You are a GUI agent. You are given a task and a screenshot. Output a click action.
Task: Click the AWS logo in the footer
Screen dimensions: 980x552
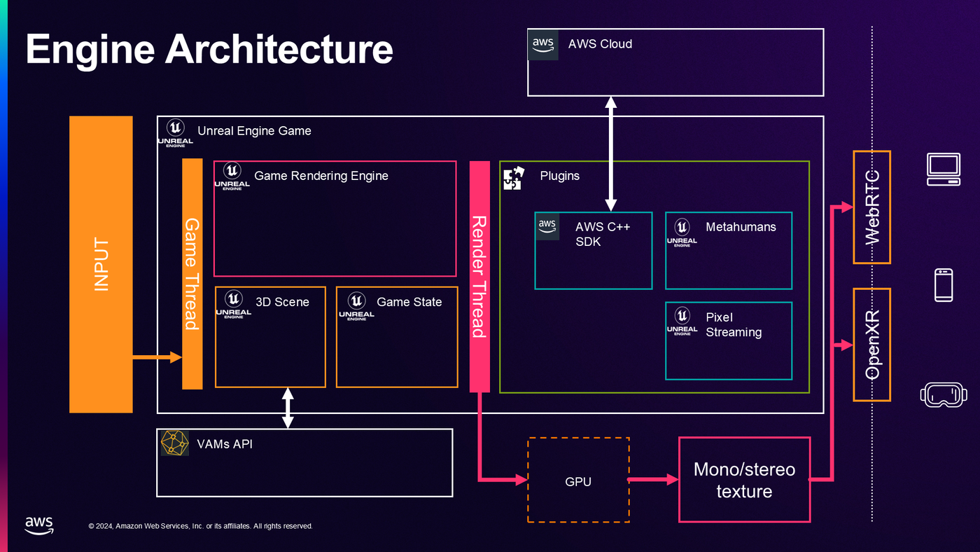point(39,525)
